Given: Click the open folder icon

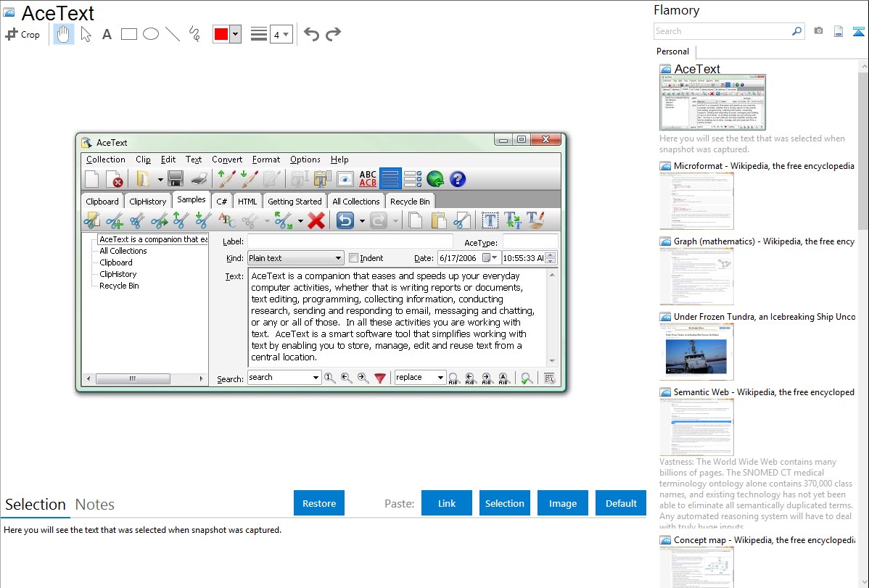Looking at the screenshot, I should pos(142,179).
